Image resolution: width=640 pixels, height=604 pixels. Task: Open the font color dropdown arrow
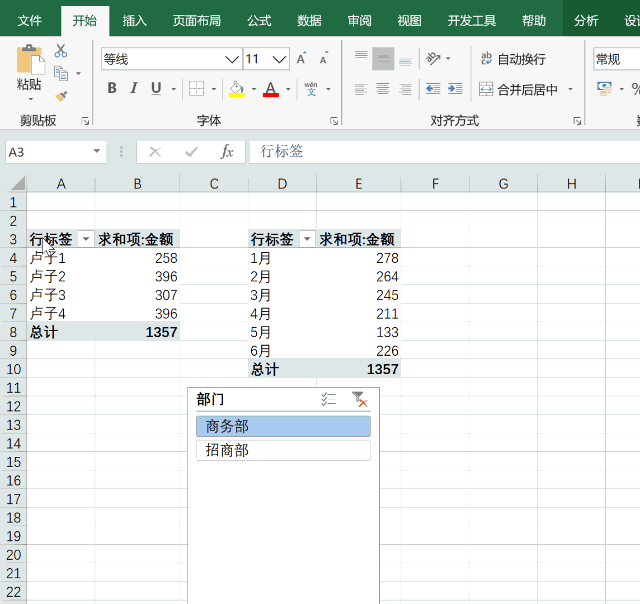point(288,89)
